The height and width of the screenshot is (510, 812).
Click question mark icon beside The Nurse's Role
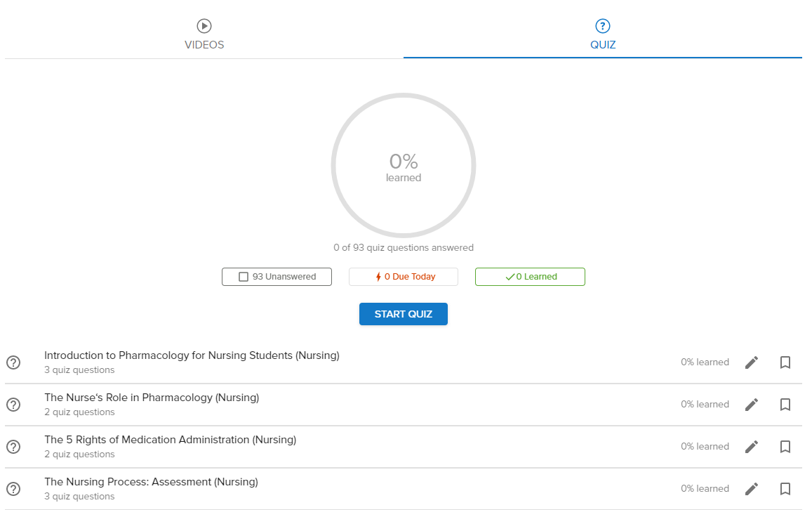pyautogui.click(x=13, y=405)
